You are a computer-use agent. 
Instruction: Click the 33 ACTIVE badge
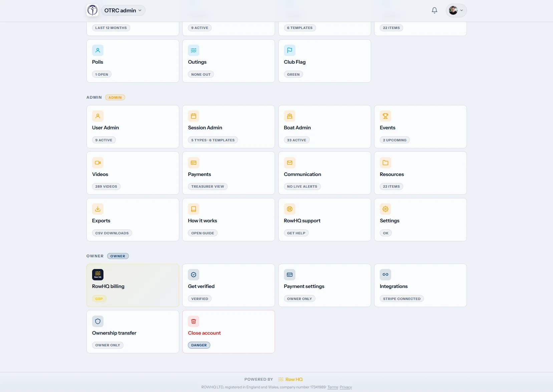[x=297, y=140]
